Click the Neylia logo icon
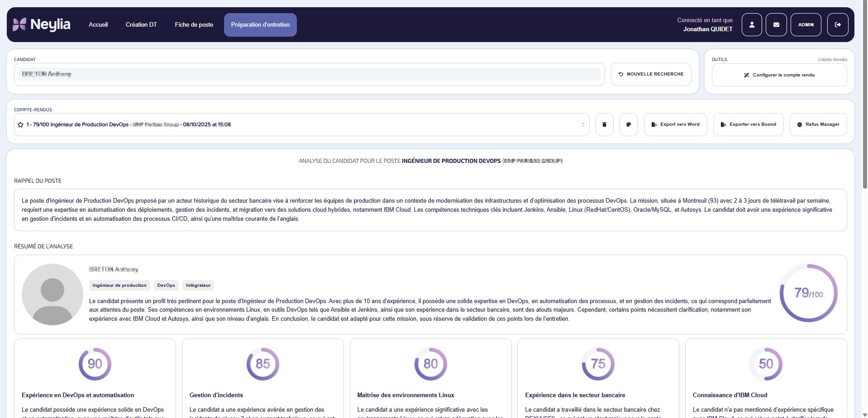Viewport: 868px width, 418px height. point(19,24)
